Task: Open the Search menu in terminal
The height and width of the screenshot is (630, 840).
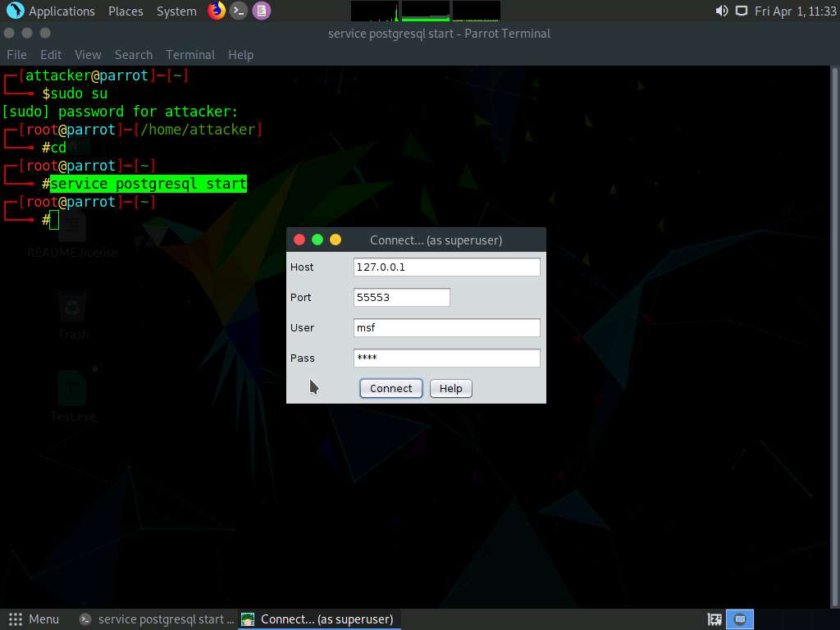Action: point(133,54)
